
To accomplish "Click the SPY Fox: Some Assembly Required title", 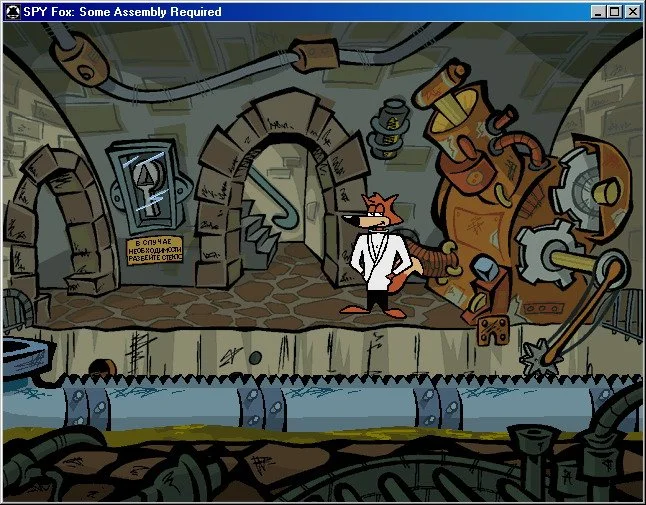I will (122, 12).
